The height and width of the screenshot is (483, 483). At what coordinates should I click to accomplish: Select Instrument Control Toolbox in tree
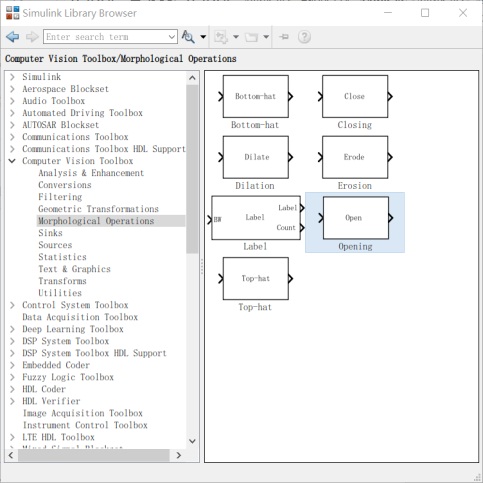click(x=85, y=425)
